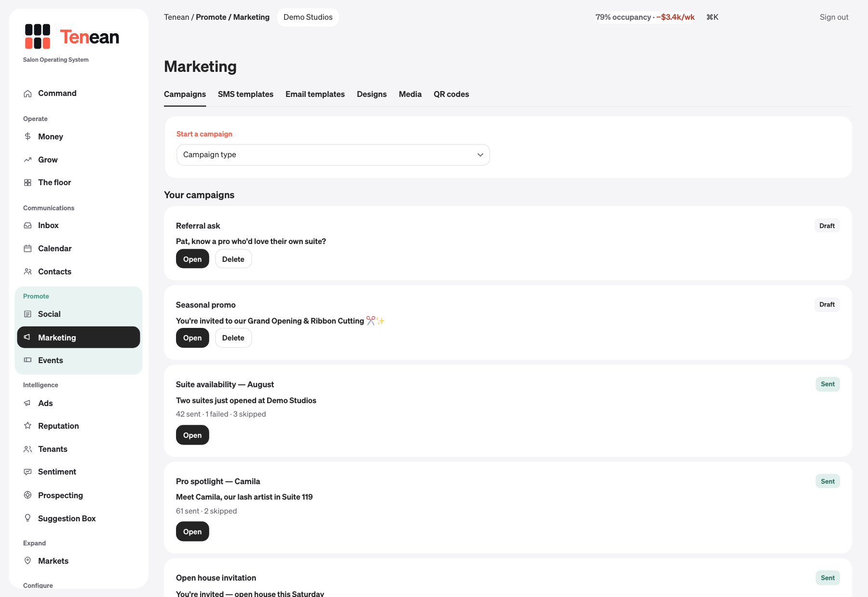Viewport: 868px width, 597px height.
Task: Click the Suggestion Box lightbulb icon
Action: pos(27,518)
